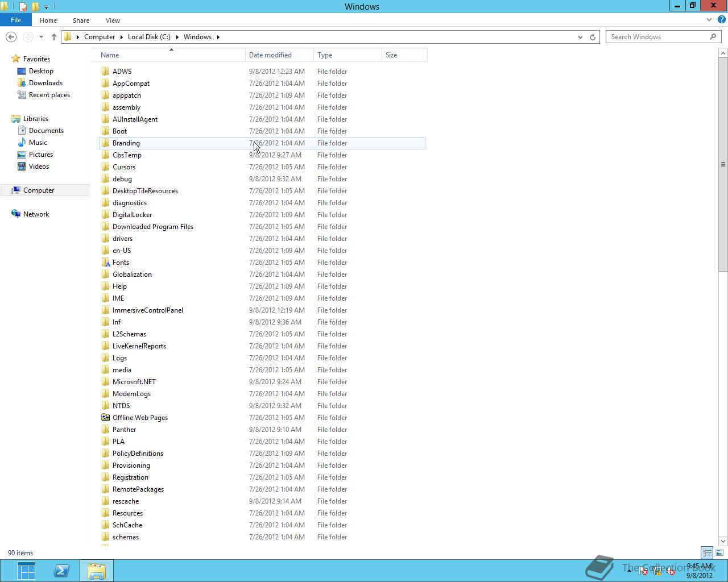Click the File Explorer taskbar icon
728x582 pixels.
click(97, 571)
